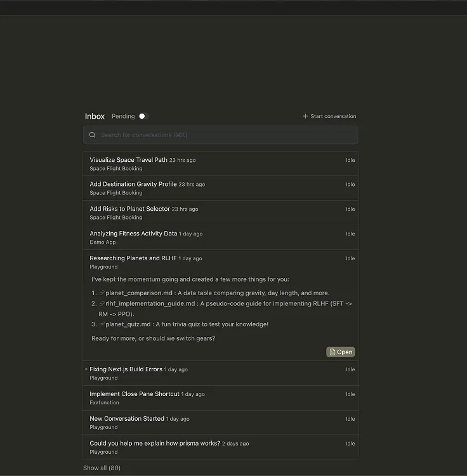Open the Implement Close Pane Shortcut conversation
Viewport: 467px width, 476px height.
[134, 394]
